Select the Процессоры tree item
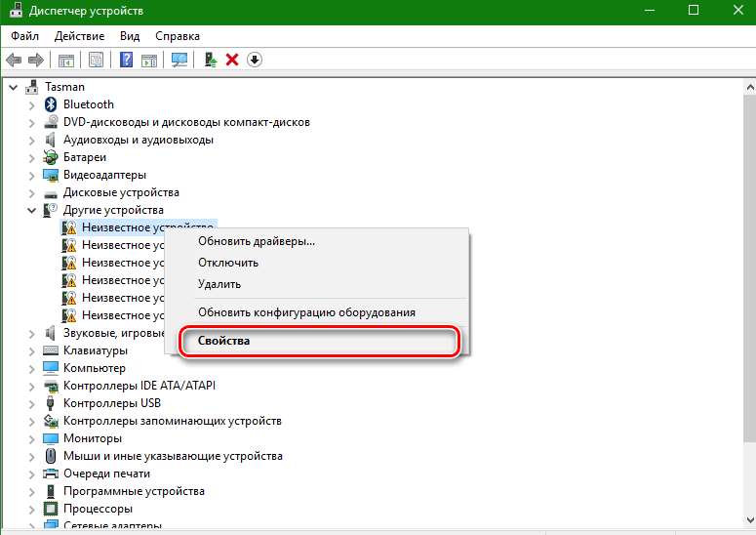Image resolution: width=756 pixels, height=535 pixels. click(98, 509)
